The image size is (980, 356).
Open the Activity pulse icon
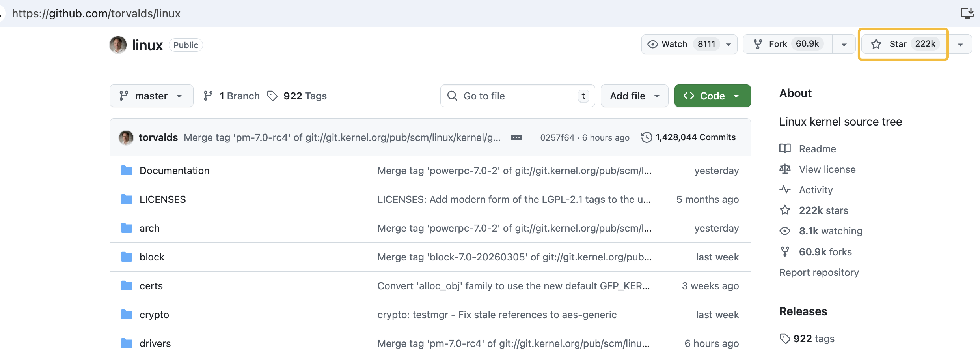(x=785, y=190)
